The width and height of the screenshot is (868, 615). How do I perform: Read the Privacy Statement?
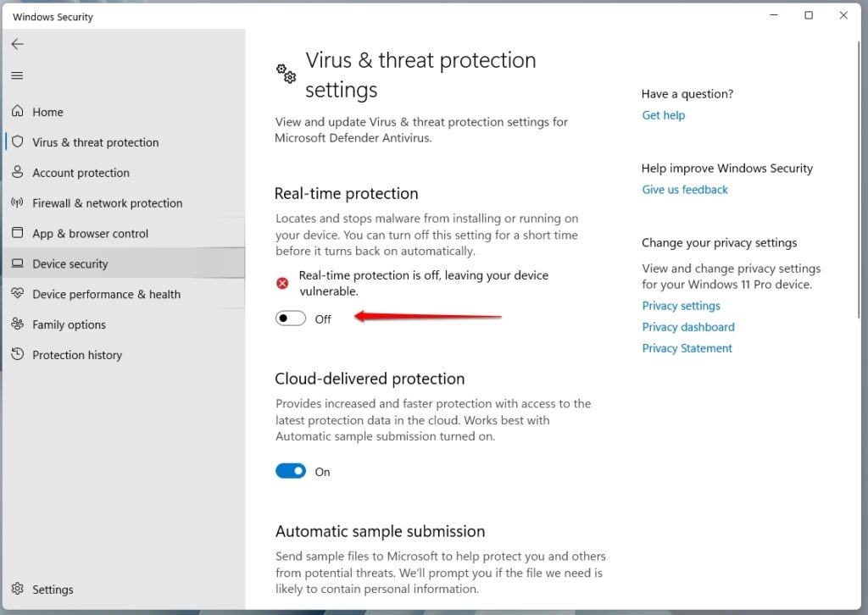pyautogui.click(x=687, y=348)
